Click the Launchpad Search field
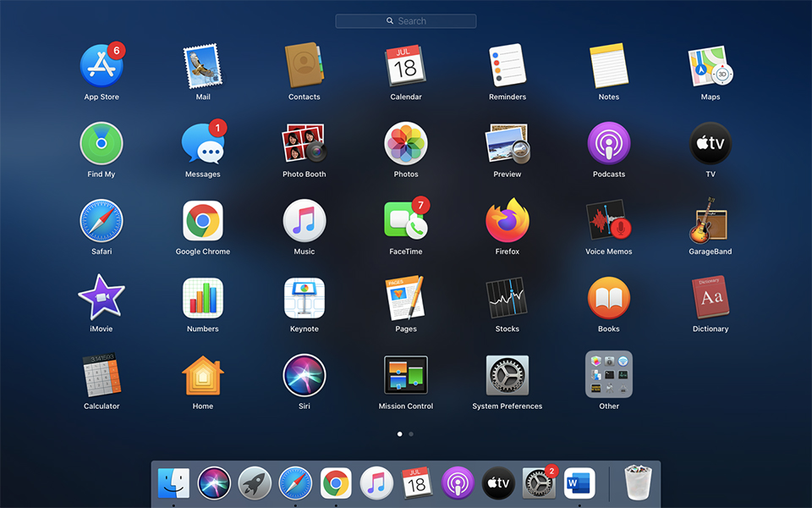The image size is (812, 508). [x=406, y=21]
